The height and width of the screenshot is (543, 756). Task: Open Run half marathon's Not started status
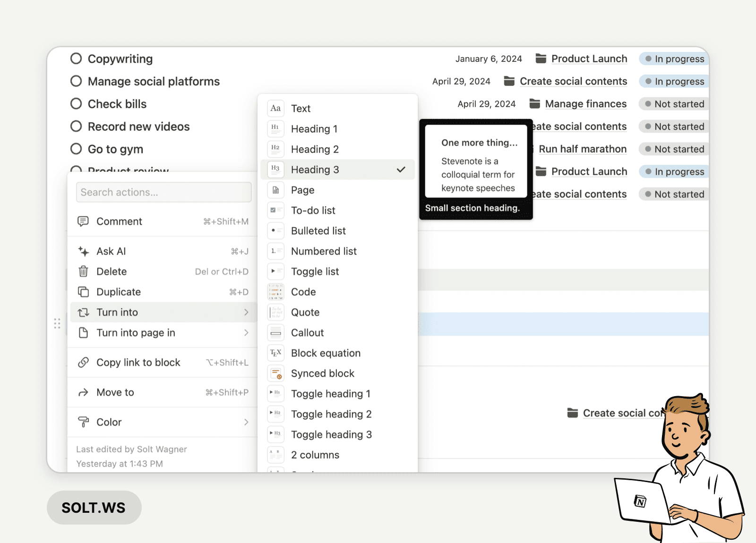pyautogui.click(x=674, y=149)
